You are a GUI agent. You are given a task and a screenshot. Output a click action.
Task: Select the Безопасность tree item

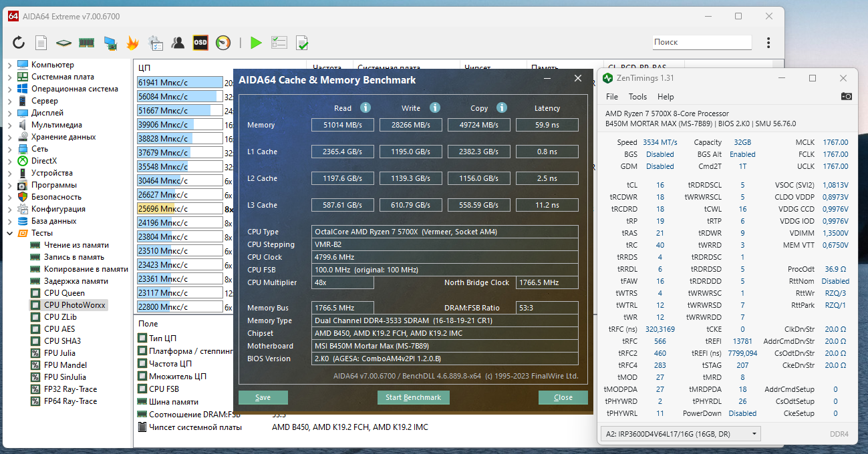click(56, 197)
